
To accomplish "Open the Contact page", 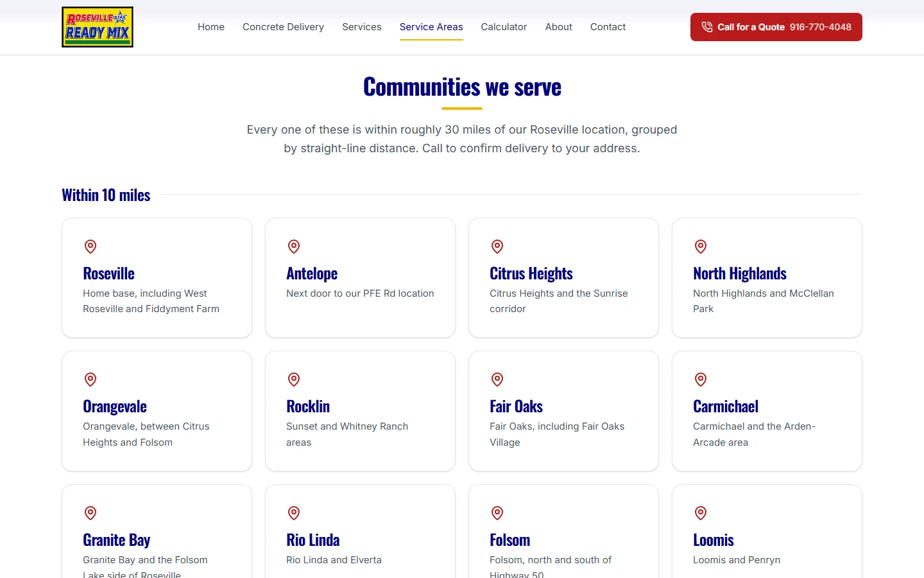I will click(608, 27).
